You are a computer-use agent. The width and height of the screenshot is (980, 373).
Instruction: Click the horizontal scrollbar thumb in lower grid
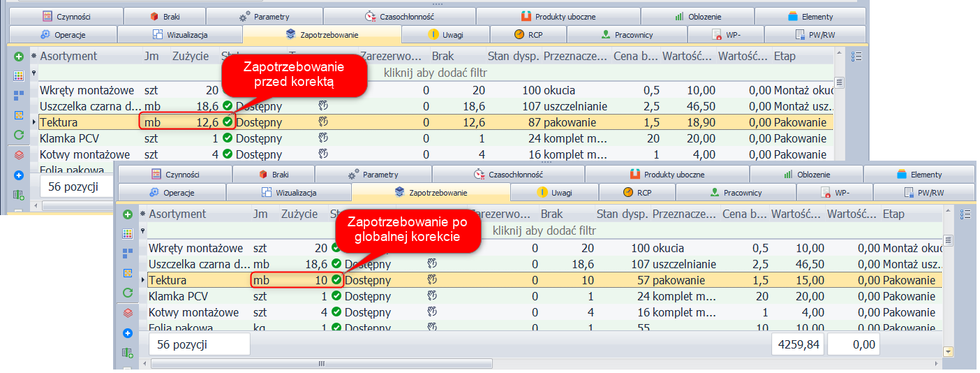tap(321, 364)
